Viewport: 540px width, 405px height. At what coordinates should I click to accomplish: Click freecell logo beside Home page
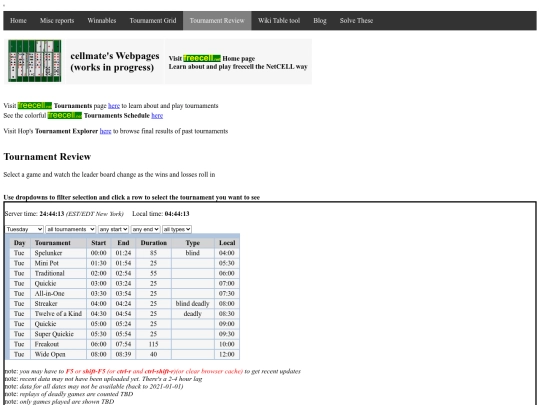point(202,58)
